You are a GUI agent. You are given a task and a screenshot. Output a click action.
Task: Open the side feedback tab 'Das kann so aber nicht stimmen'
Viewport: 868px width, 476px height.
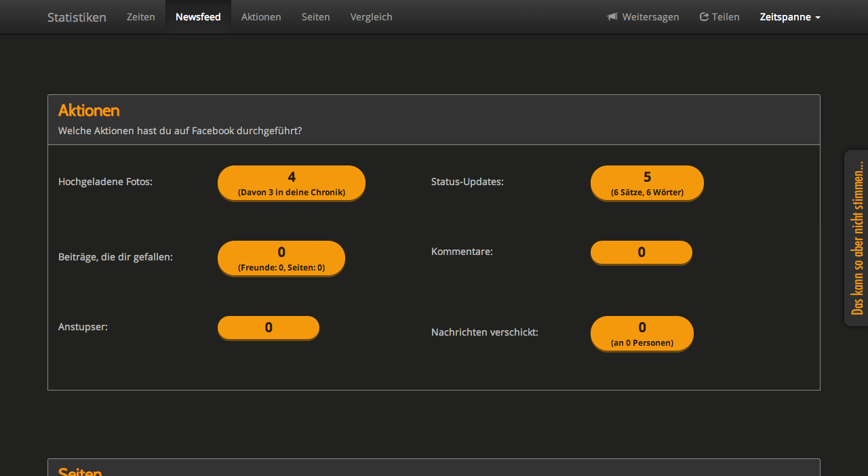[x=856, y=237]
